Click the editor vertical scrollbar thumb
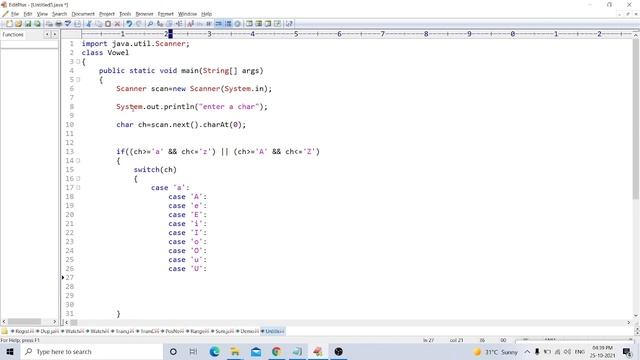Screen dimensions: 640x360 [636, 118]
